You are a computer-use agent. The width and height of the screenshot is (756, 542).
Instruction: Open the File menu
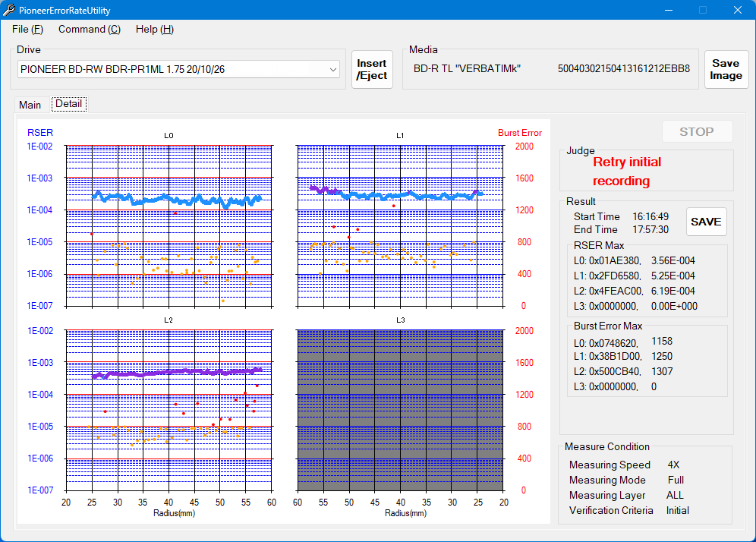(27, 29)
